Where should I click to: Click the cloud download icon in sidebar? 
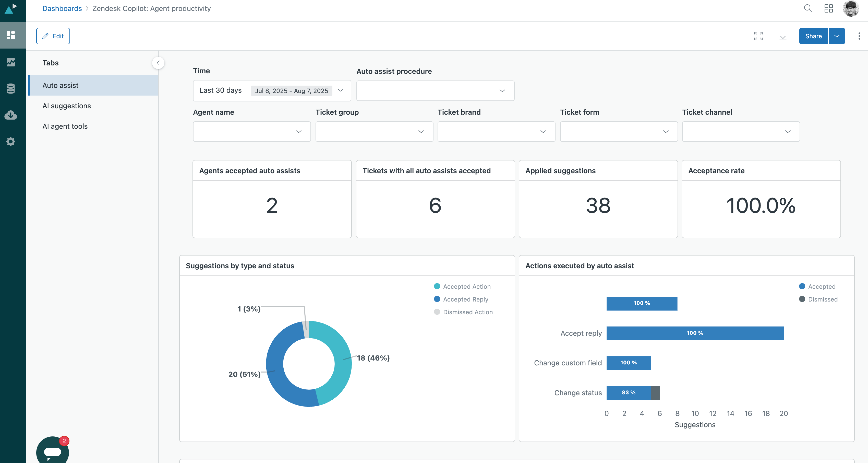11,115
